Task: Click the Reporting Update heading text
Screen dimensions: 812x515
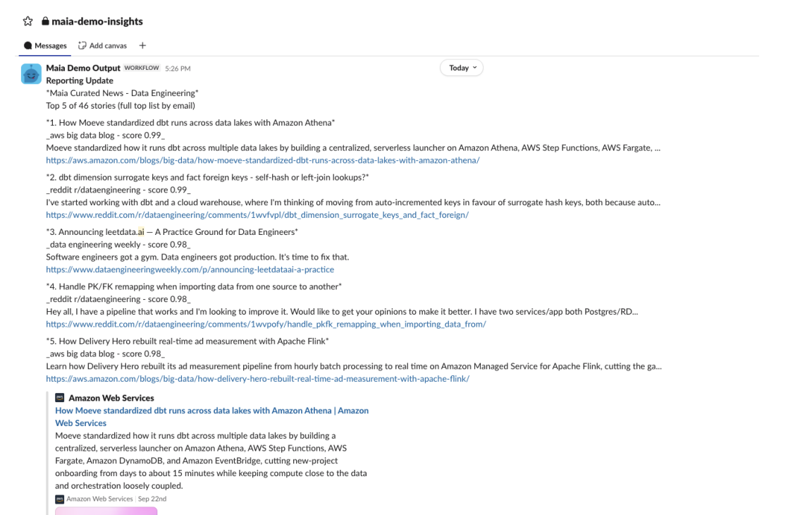Action: click(80, 80)
